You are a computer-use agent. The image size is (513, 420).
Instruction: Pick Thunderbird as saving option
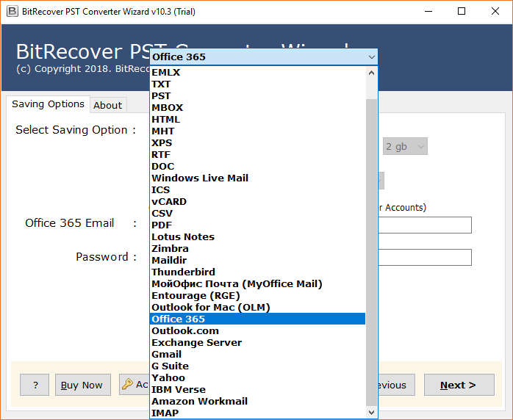(x=257, y=272)
